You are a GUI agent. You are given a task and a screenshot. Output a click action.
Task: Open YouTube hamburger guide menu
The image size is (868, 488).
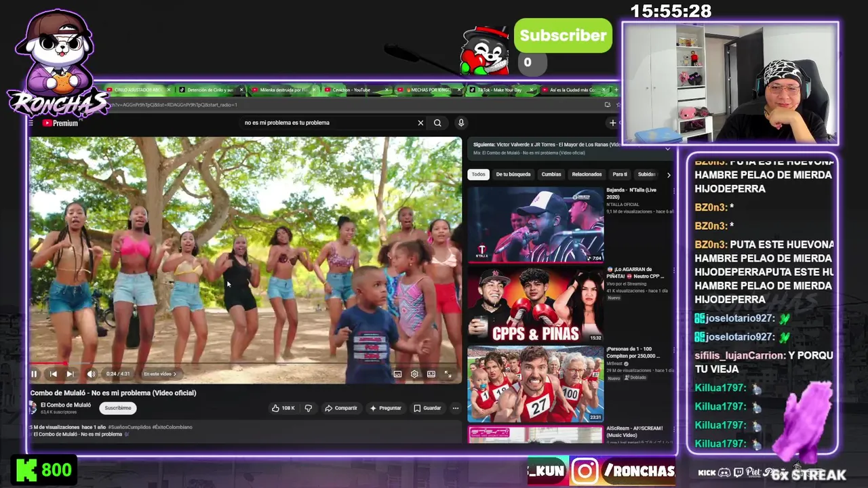[31, 123]
